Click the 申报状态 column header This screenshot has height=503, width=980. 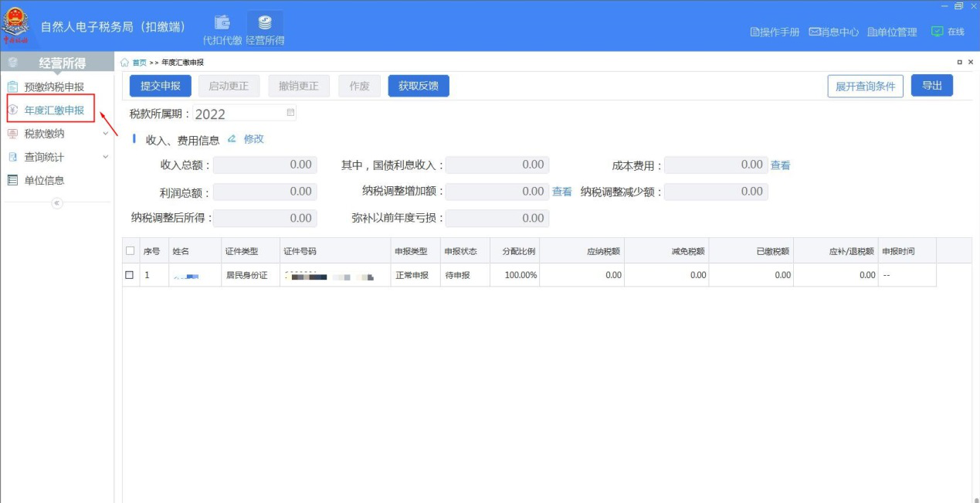465,251
